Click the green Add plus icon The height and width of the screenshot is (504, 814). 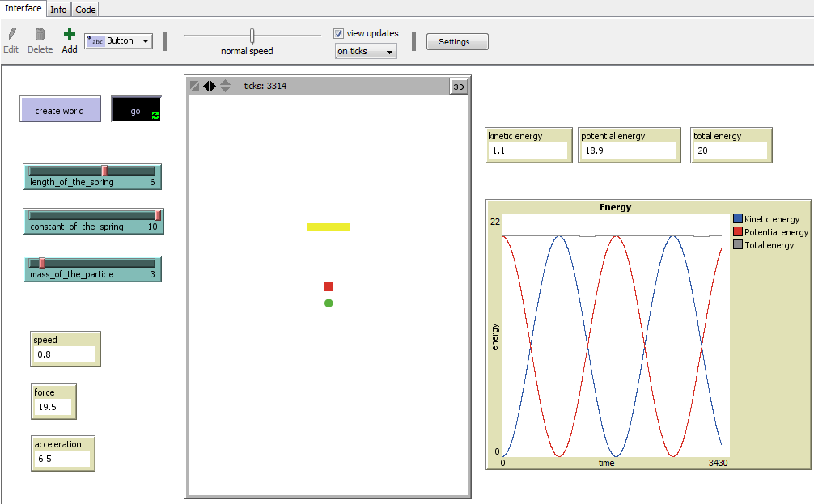coord(69,35)
